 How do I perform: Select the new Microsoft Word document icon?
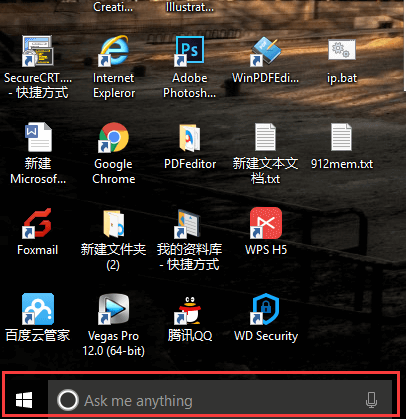point(38,137)
